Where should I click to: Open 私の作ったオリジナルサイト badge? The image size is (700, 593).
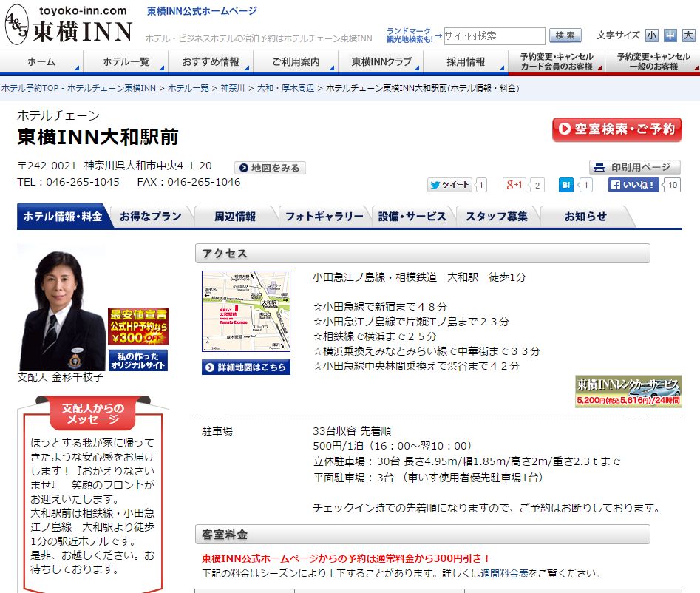point(138,361)
